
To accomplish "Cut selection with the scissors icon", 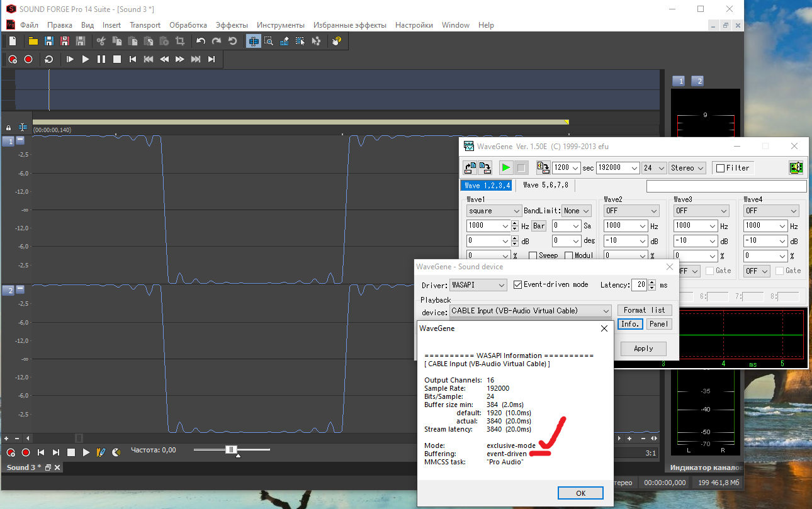I will 101,41.
